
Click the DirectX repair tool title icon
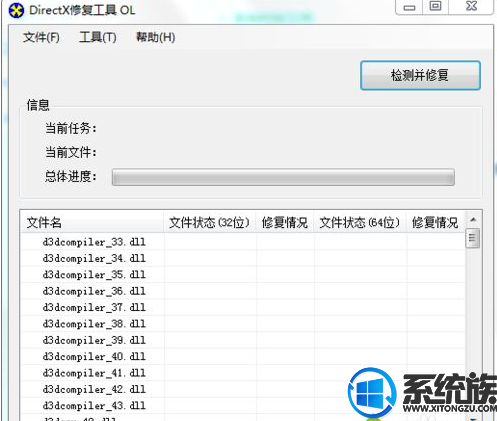point(16,11)
